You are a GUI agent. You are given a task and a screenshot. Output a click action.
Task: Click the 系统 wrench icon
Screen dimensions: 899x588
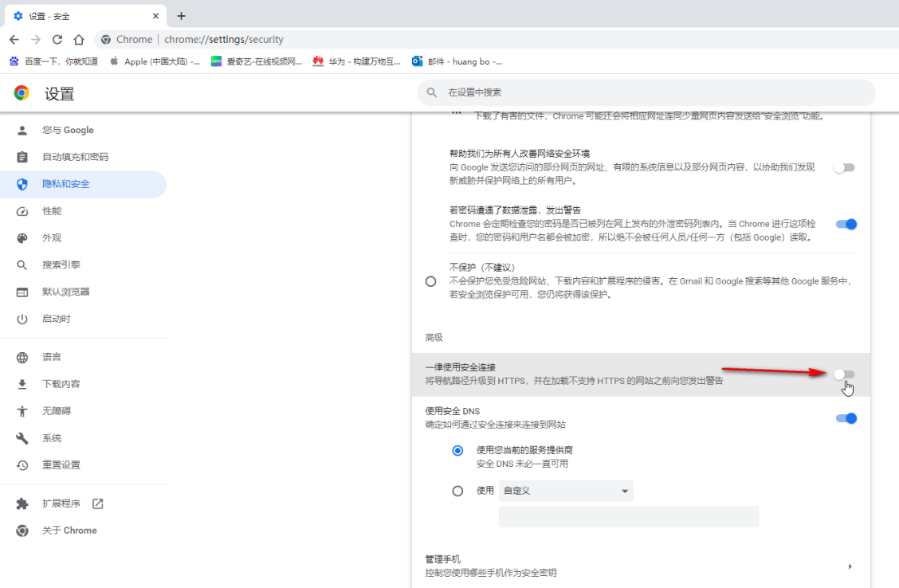click(x=22, y=438)
